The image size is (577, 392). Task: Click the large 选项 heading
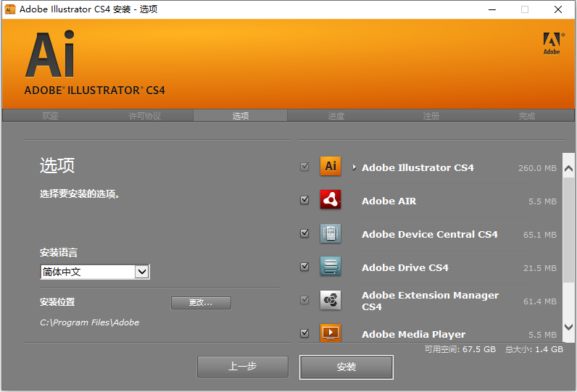point(57,165)
